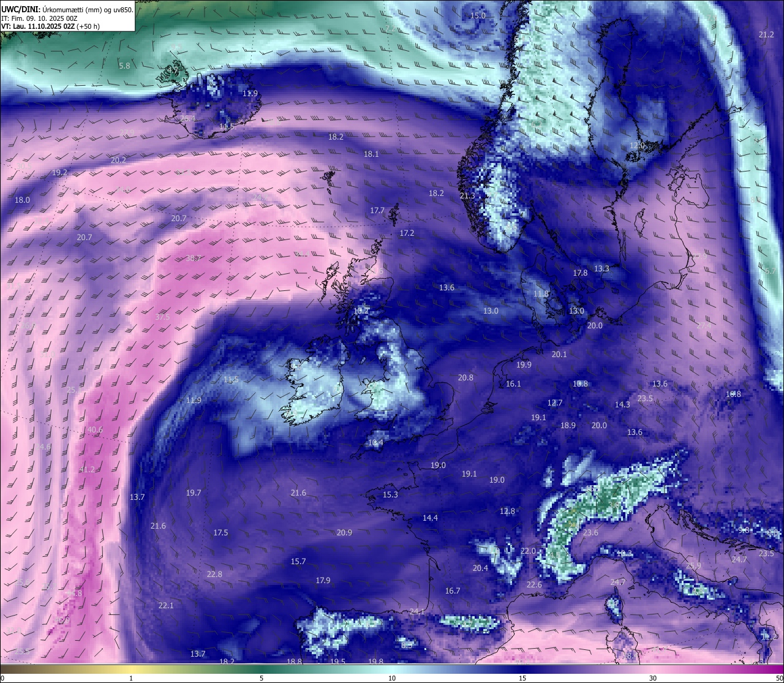Click the 12.0 value label
Screen dimensions: 784x683
638,146
